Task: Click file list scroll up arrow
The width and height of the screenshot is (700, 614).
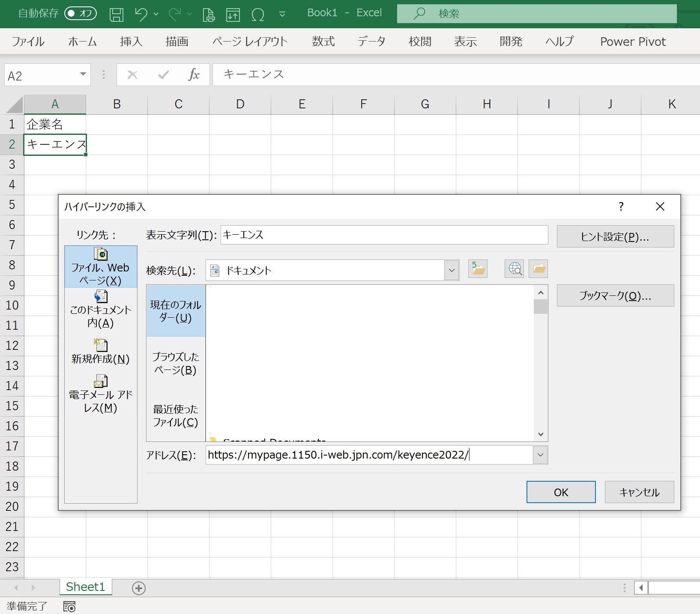Action: 541,293
